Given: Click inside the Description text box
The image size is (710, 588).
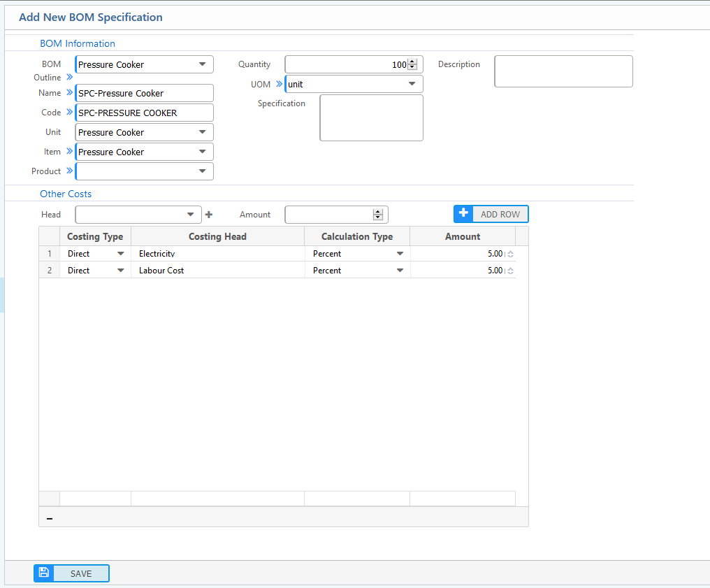Looking at the screenshot, I should [563, 71].
